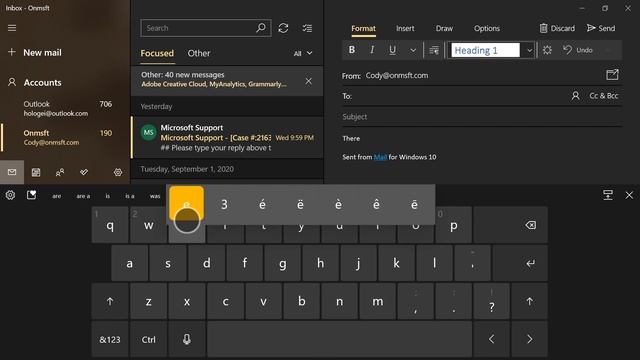Expand the All filter dropdown
Viewport: 640px width, 360px height.
pos(303,53)
